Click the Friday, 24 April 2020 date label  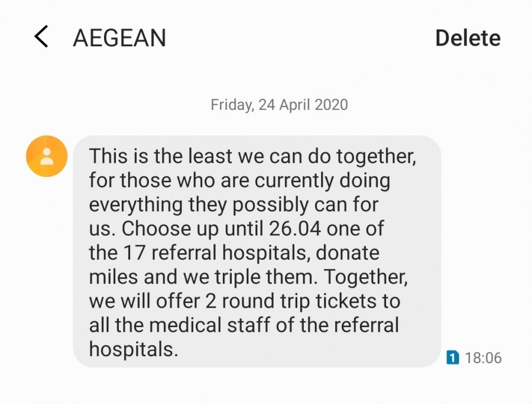tap(279, 105)
